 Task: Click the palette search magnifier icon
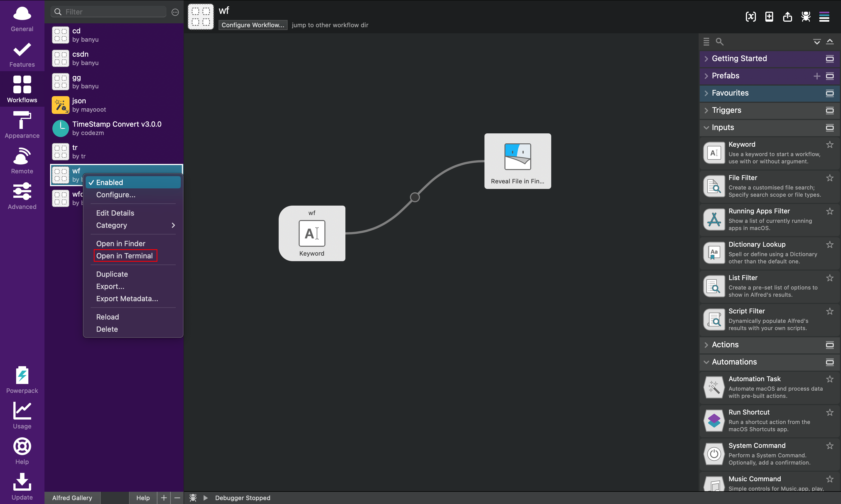tap(719, 41)
